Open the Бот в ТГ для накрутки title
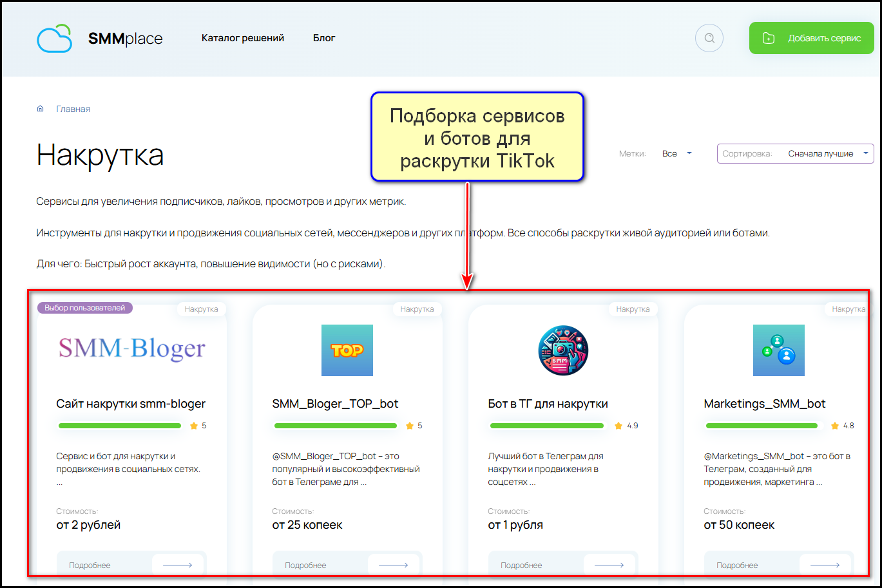 tap(548, 404)
